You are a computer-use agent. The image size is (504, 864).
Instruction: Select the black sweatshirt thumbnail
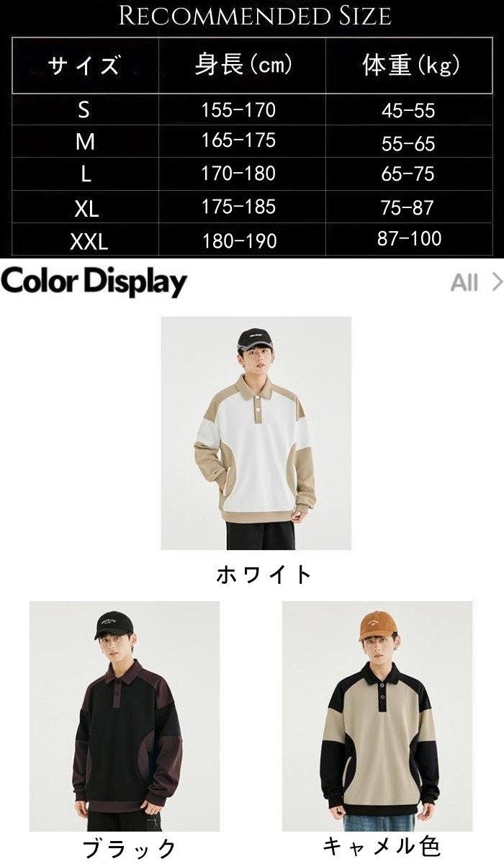(x=124, y=716)
